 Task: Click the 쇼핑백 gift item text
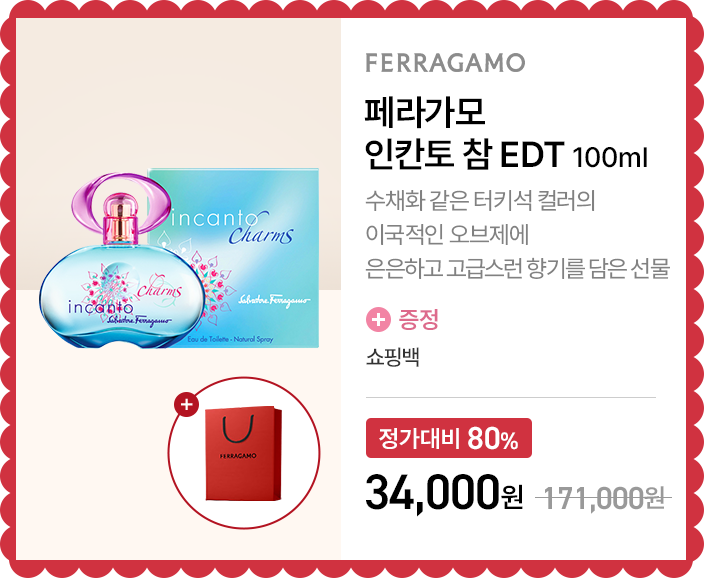(x=393, y=357)
